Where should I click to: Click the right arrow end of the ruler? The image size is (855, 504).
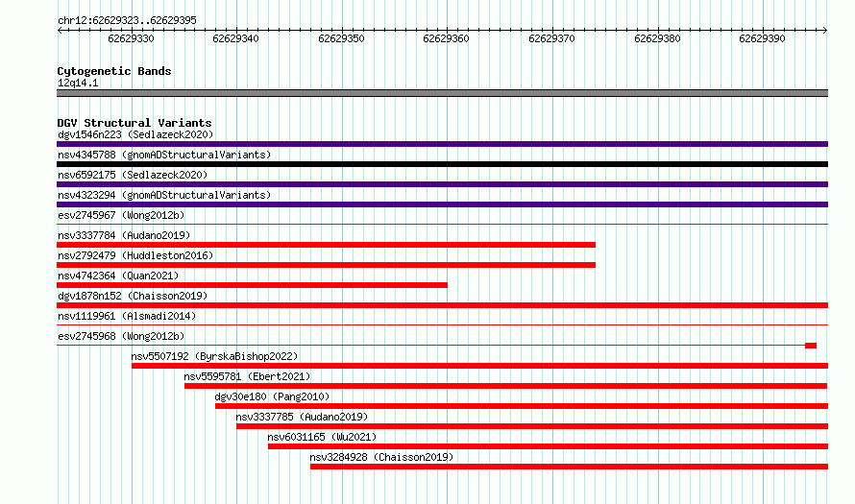825,31
